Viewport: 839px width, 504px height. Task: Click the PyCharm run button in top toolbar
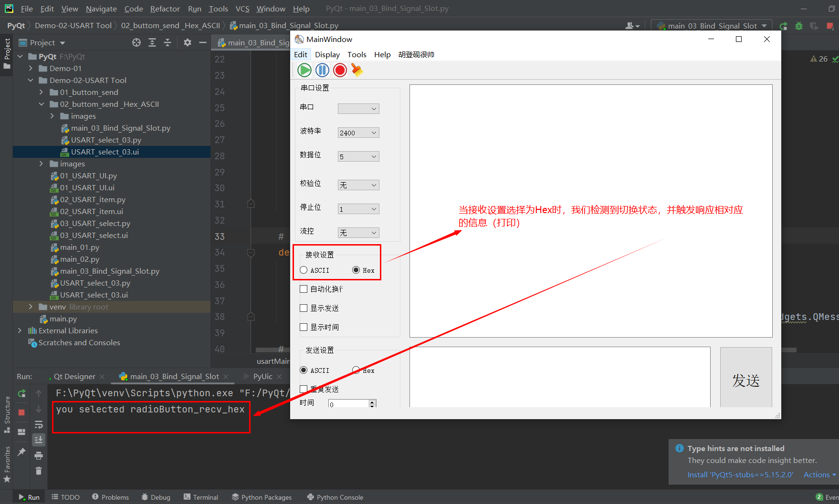(x=783, y=26)
